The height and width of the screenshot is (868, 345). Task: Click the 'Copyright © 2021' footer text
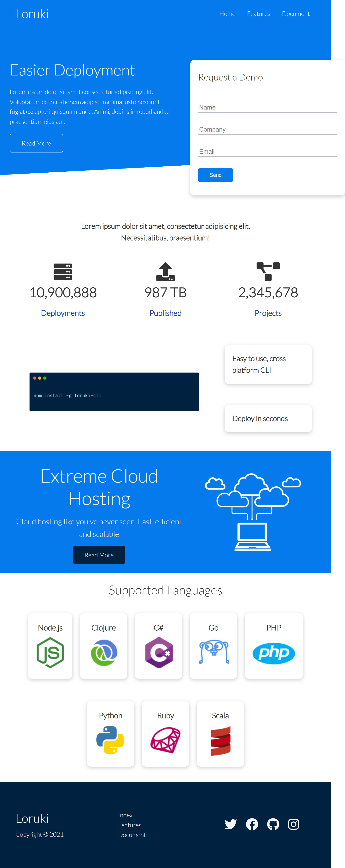tap(40, 834)
